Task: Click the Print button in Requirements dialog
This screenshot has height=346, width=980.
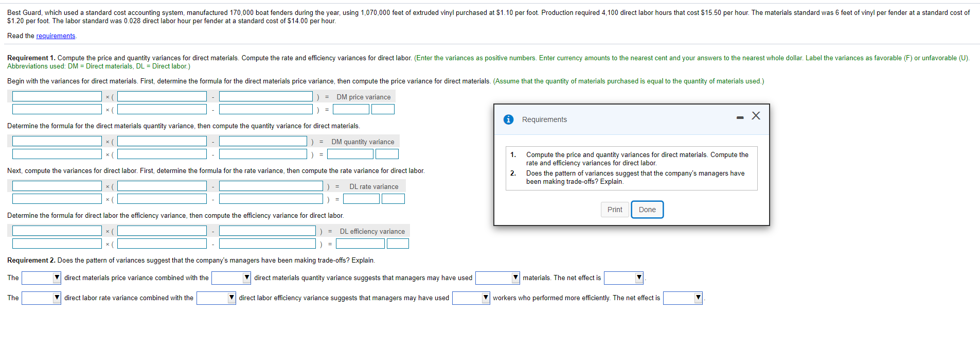Action: click(615, 210)
